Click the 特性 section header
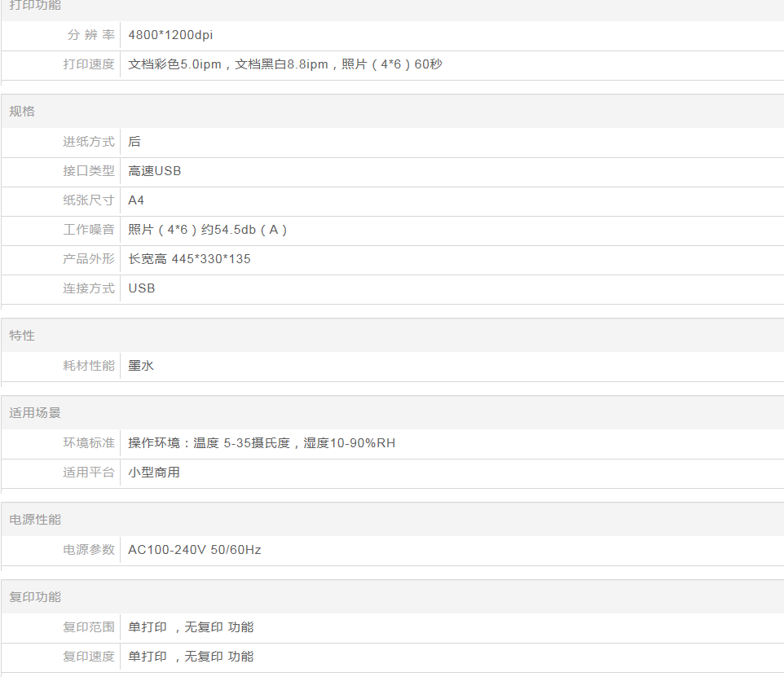The width and height of the screenshot is (784, 677). pos(22,336)
